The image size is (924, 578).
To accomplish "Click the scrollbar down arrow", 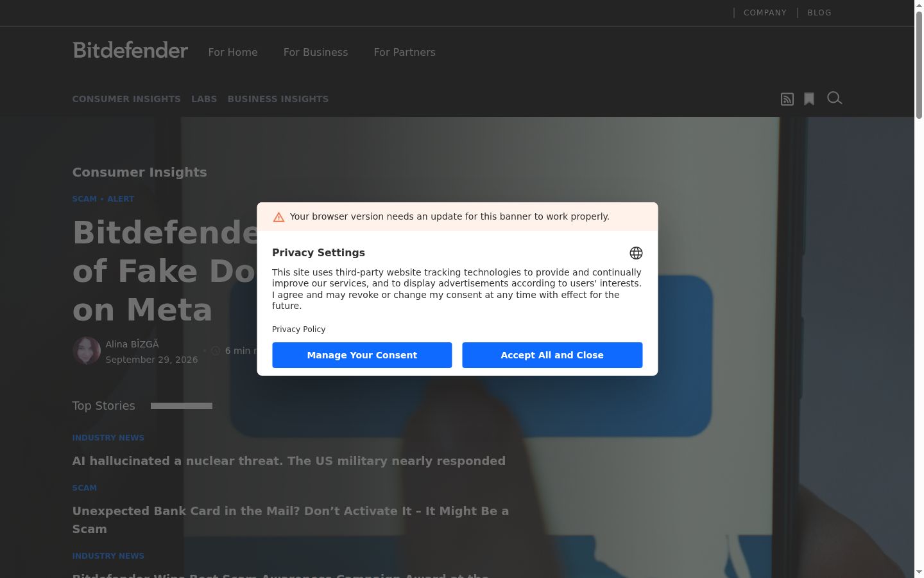I will tap(919, 572).
